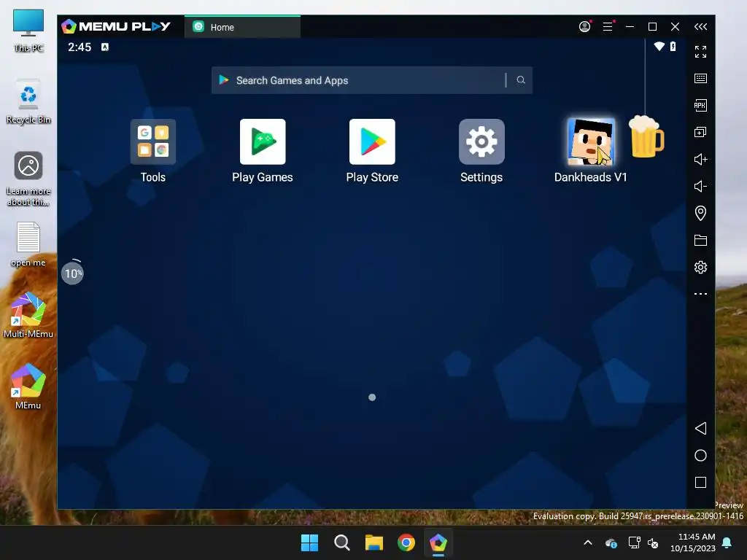Viewport: 747px width, 560px height.
Task: Close the MEmu Play window
Action: (x=675, y=27)
